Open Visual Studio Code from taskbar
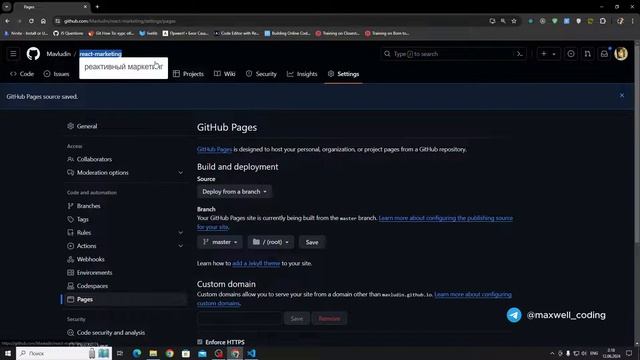Image resolution: width=640 pixels, height=360 pixels. coord(251,353)
